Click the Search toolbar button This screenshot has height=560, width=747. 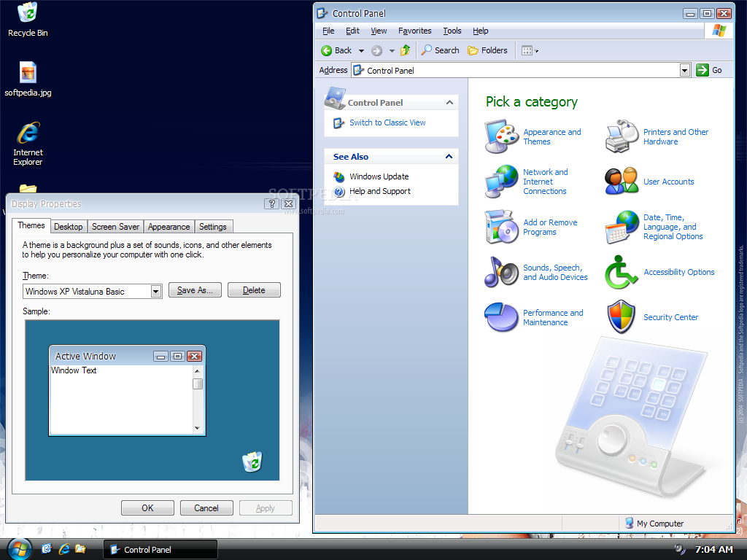coord(440,50)
